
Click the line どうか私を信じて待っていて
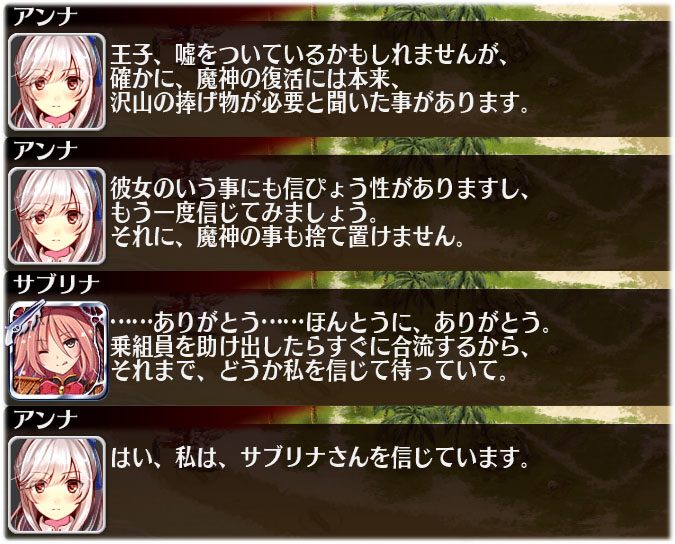click(x=309, y=371)
